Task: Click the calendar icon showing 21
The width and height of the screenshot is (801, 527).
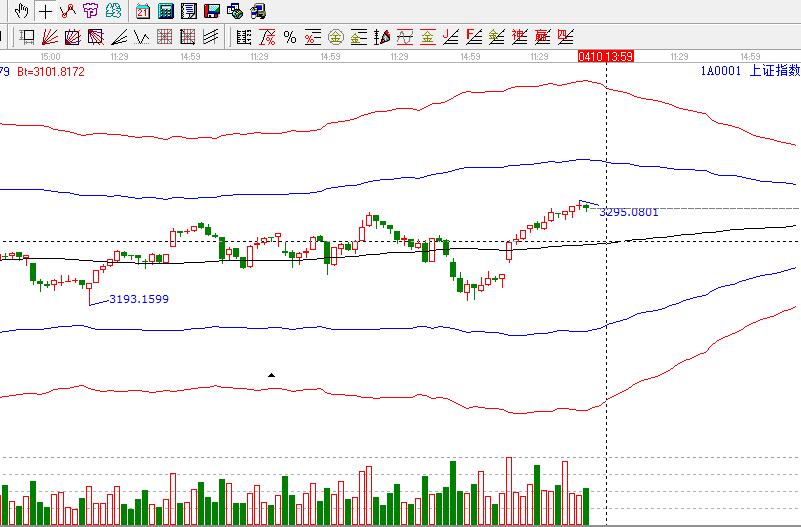Action: (x=143, y=12)
